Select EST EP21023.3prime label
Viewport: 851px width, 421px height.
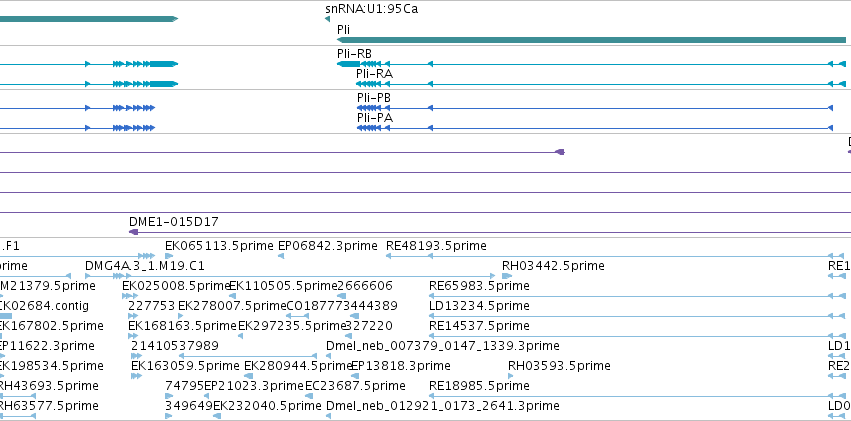coord(254,386)
